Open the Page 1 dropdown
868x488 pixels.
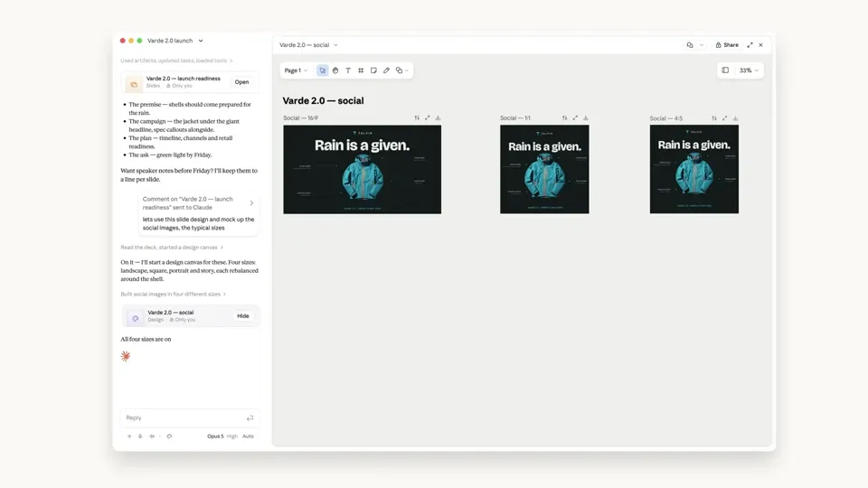[x=296, y=70]
